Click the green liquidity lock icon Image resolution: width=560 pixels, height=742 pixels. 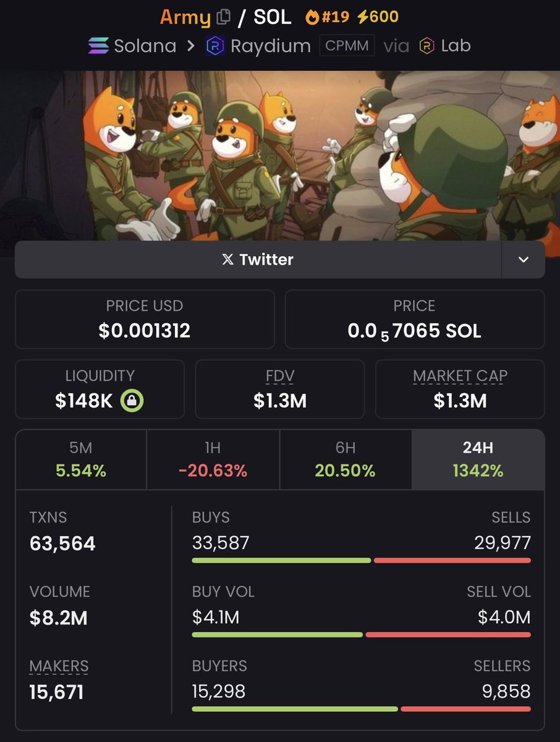click(x=132, y=401)
